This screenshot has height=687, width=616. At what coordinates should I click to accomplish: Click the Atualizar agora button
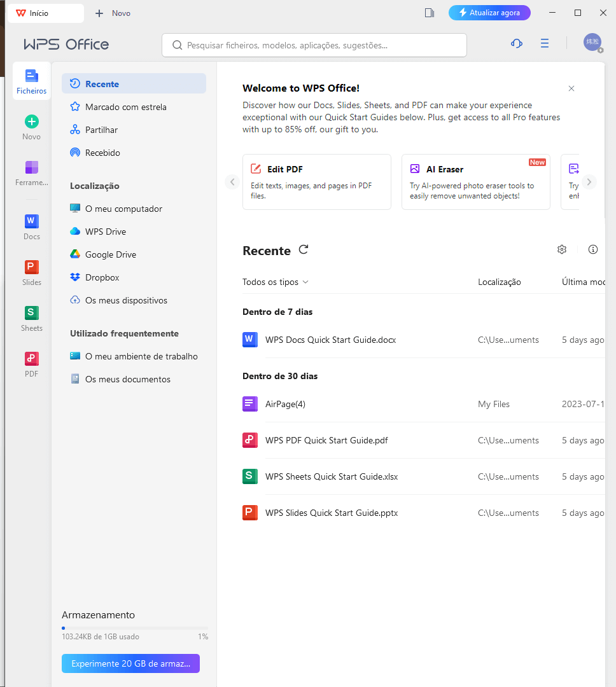(489, 12)
